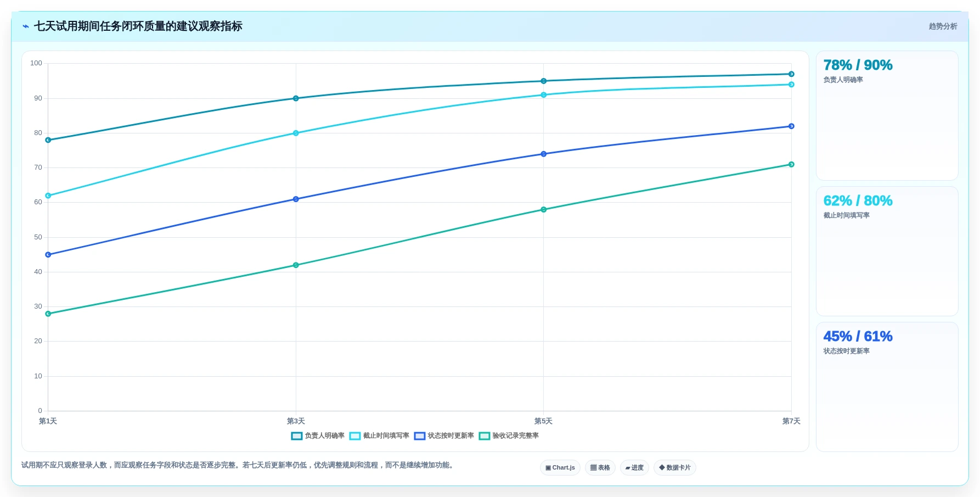The height and width of the screenshot is (497, 980).
Task: Toggle 验收记录完整率 legend swatch
Action: pyautogui.click(x=485, y=436)
